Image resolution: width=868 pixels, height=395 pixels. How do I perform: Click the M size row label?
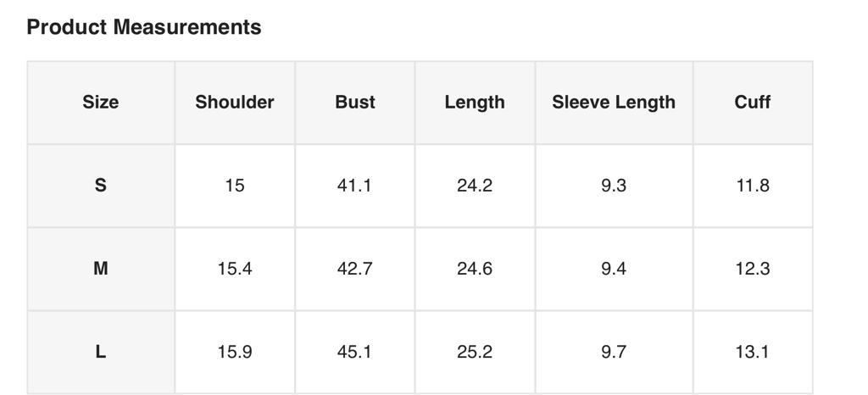click(x=100, y=269)
